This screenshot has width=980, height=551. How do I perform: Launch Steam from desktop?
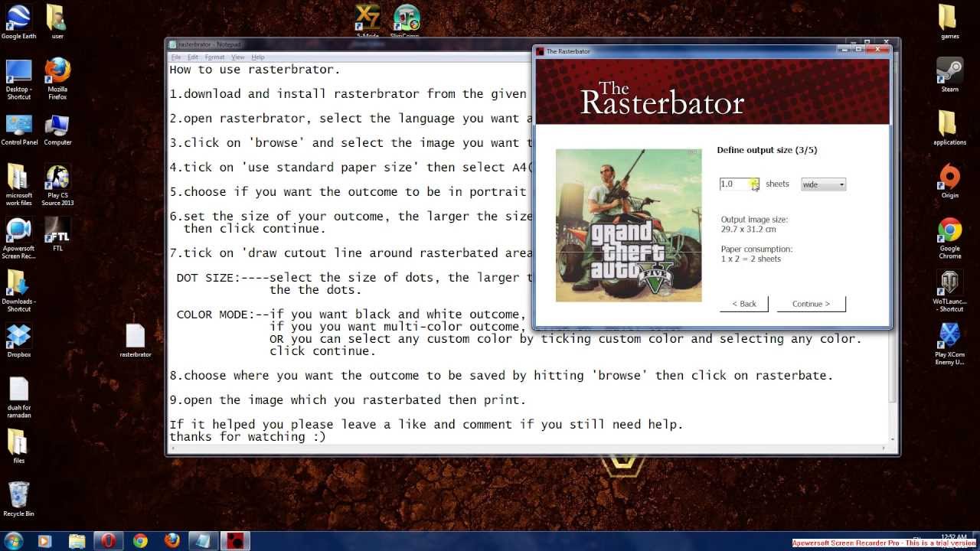point(949,75)
